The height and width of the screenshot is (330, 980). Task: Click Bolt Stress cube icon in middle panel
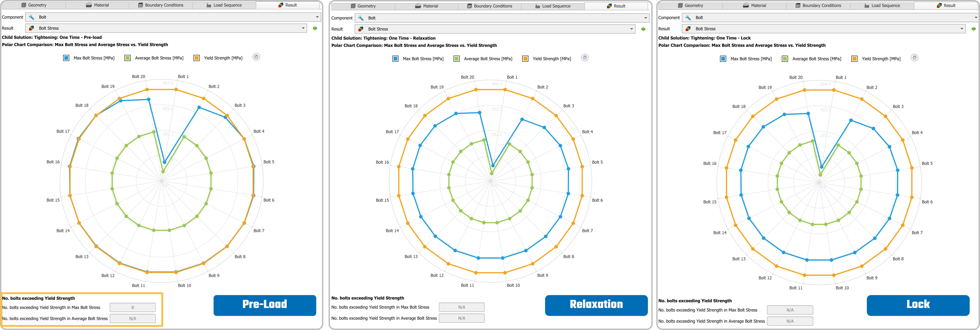tap(361, 29)
